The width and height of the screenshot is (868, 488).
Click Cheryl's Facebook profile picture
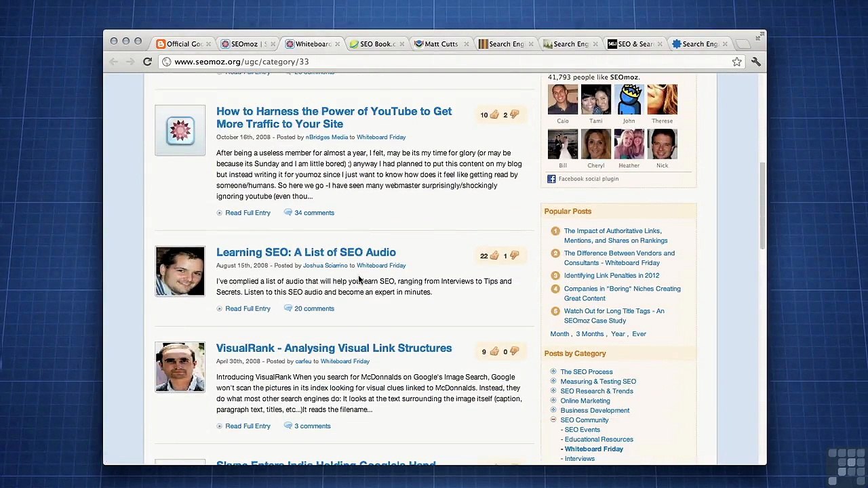click(596, 144)
